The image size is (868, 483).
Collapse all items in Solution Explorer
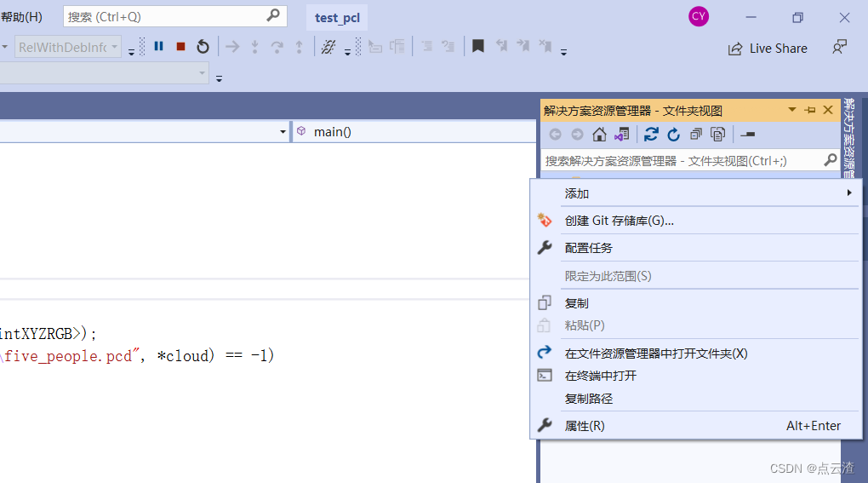click(x=696, y=135)
